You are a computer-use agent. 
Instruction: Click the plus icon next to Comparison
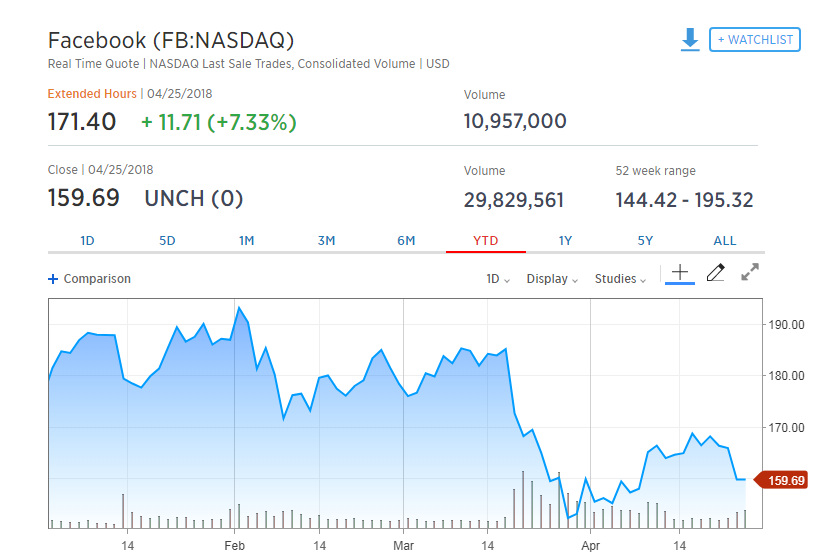tap(53, 279)
